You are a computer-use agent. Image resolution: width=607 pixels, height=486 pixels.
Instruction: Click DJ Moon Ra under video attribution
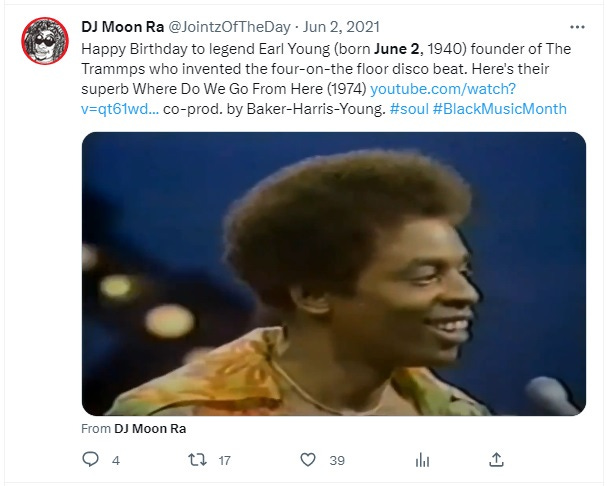(x=150, y=429)
